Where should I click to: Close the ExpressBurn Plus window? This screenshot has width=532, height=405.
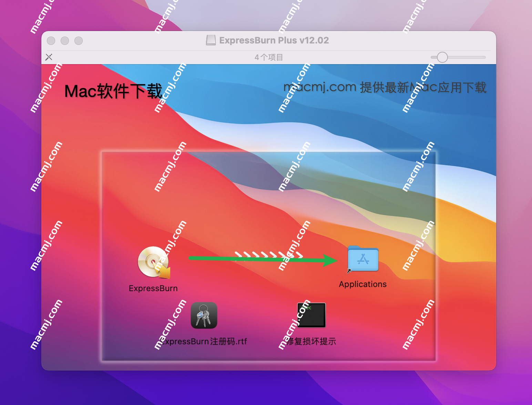pos(51,41)
